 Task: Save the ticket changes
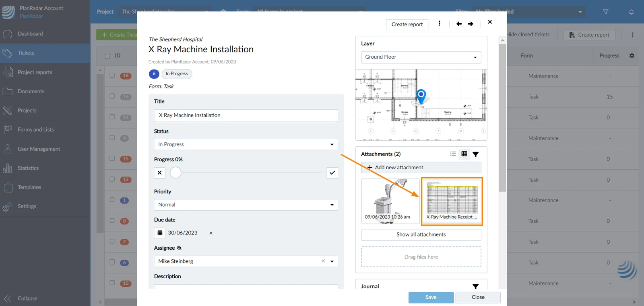(x=431, y=298)
